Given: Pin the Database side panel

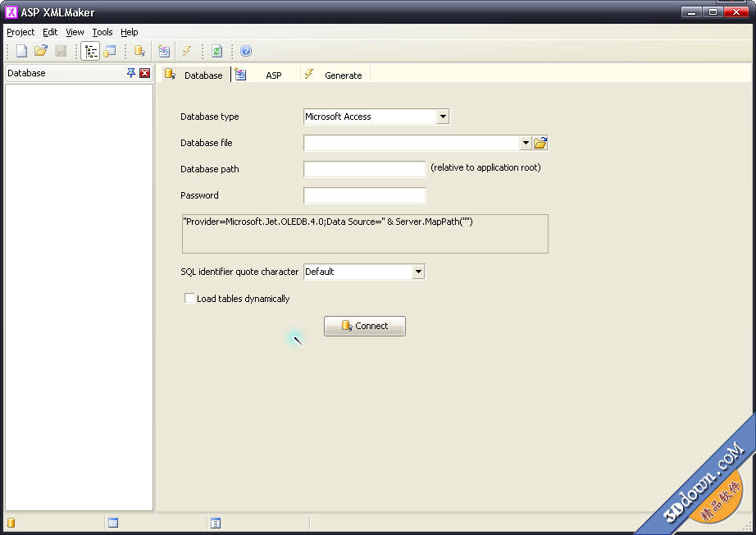Looking at the screenshot, I should [x=131, y=73].
